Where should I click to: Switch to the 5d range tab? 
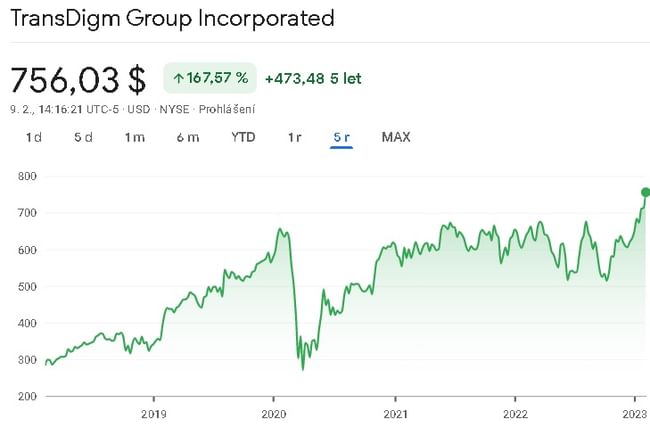[x=83, y=137]
